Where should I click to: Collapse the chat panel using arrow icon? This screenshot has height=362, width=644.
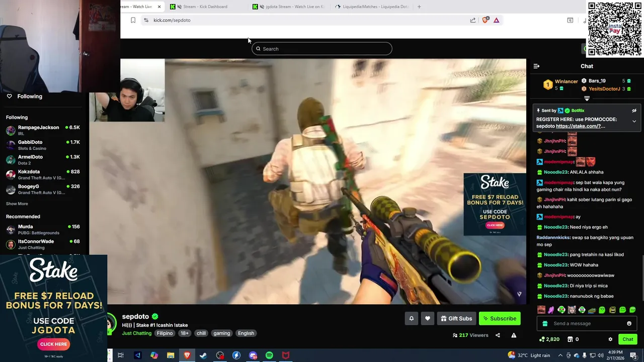pyautogui.click(x=536, y=66)
